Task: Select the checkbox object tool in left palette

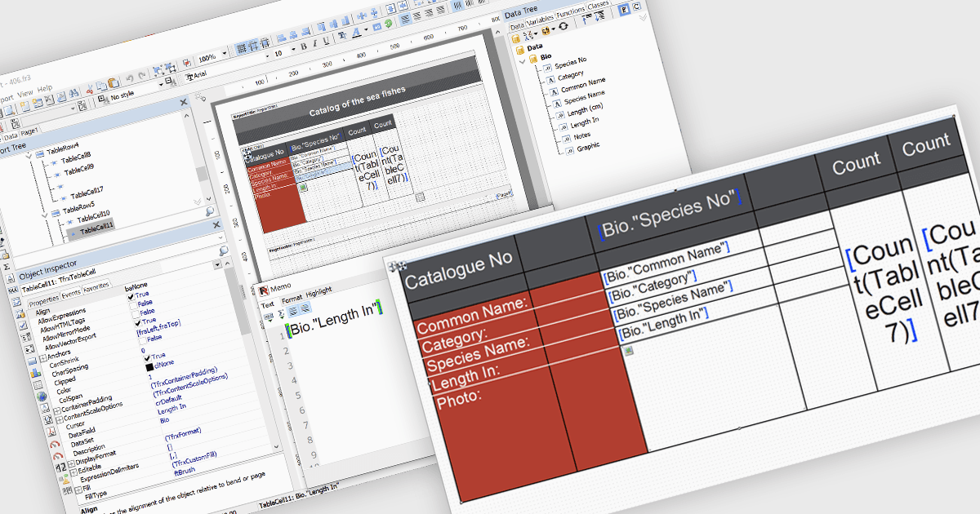Action: (23, 326)
